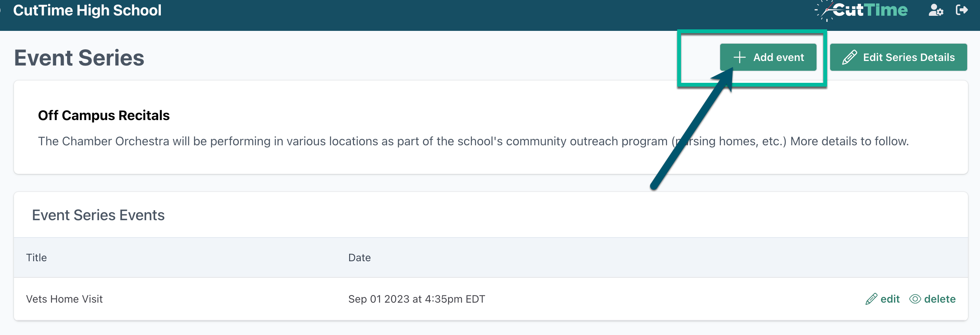Click the Event Series page title
The image size is (980, 335).
[x=79, y=58]
